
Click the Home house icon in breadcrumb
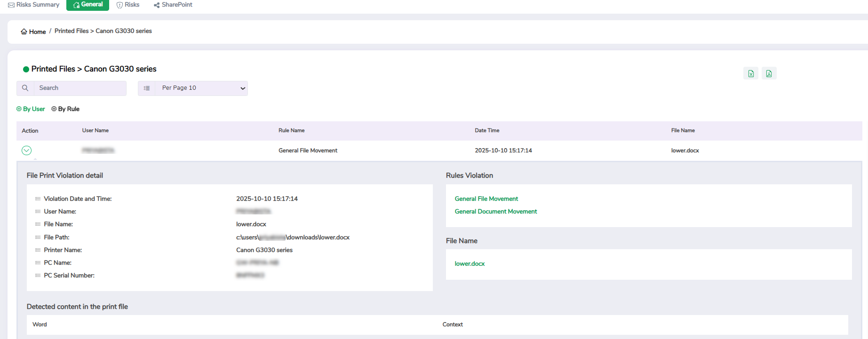[24, 32]
